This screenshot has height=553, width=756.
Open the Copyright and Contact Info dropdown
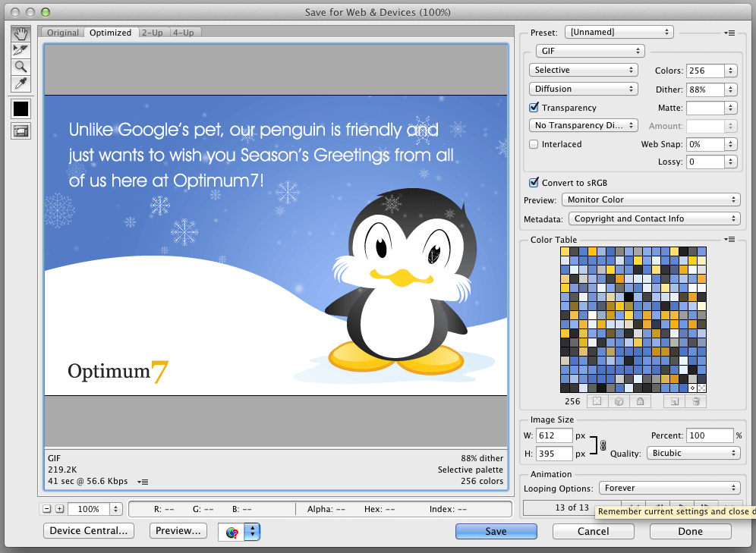[654, 218]
